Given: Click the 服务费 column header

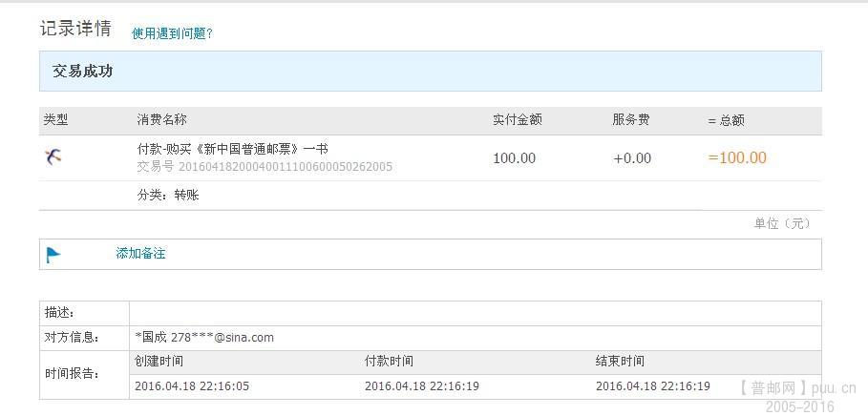Looking at the screenshot, I should [x=631, y=120].
